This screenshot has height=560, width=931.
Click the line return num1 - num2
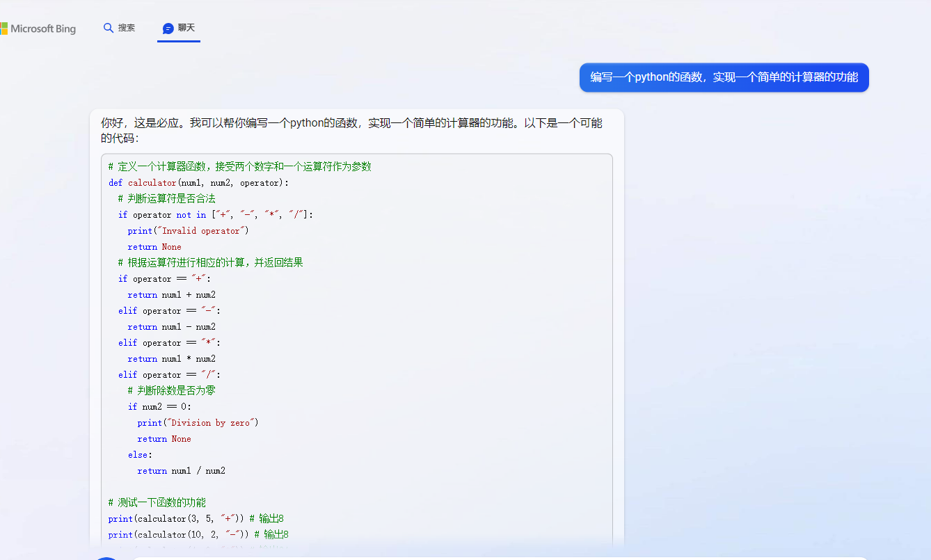tap(172, 327)
